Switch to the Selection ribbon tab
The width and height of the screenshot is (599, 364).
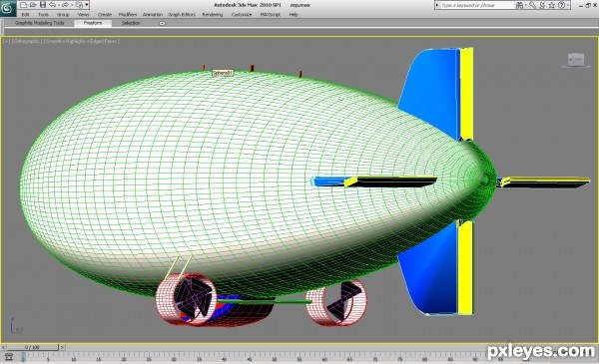131,23
